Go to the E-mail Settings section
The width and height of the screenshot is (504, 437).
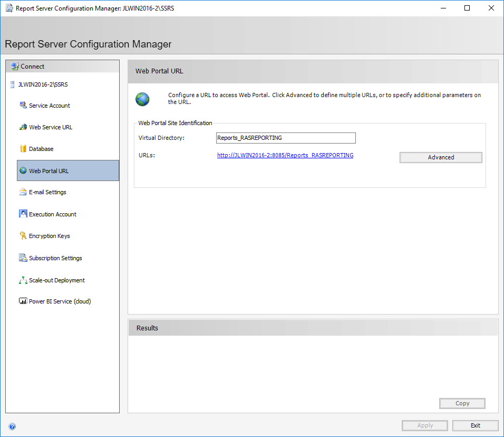click(x=47, y=192)
